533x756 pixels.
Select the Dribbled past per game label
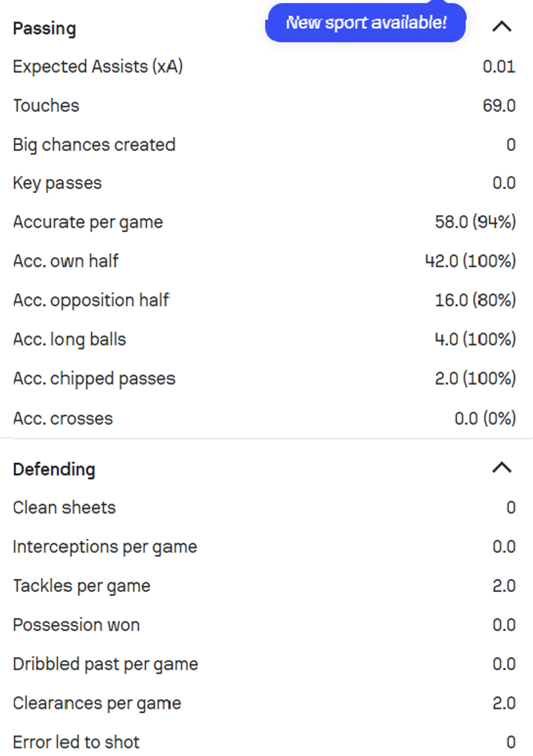coord(105,664)
